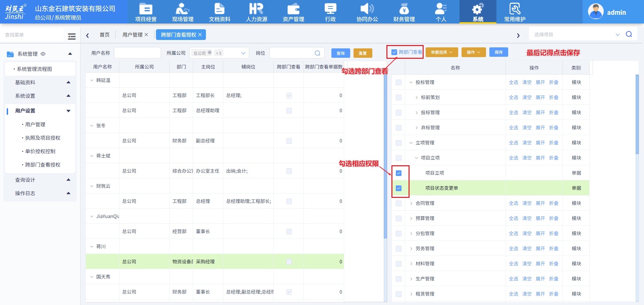
Task: Open 执照及项目授权 in sidebar
Action: (x=43, y=138)
